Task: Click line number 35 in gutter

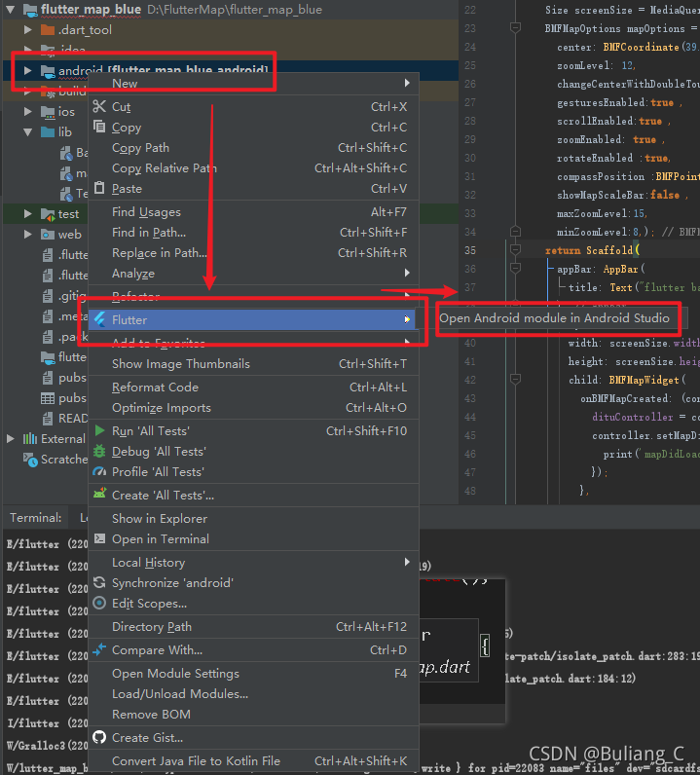Action: 470,250
